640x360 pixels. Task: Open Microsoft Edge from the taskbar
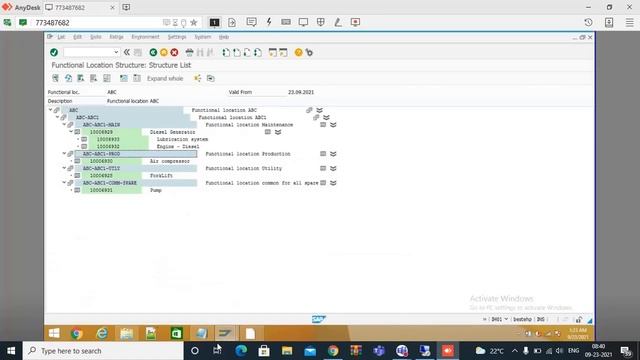click(x=241, y=351)
